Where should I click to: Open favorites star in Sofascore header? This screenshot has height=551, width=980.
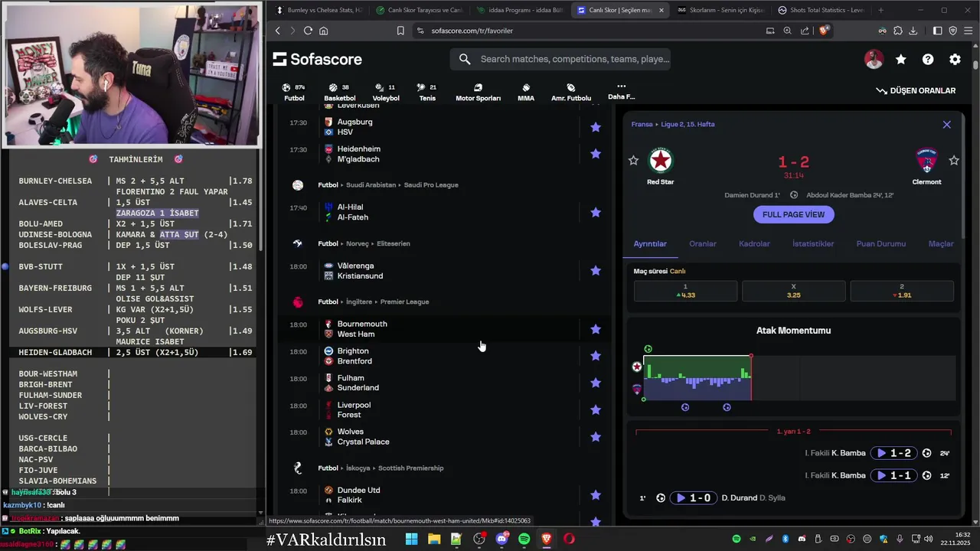(901, 59)
